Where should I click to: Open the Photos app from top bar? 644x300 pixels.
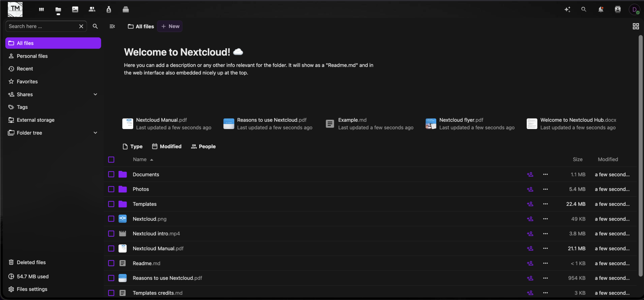pyautogui.click(x=75, y=9)
